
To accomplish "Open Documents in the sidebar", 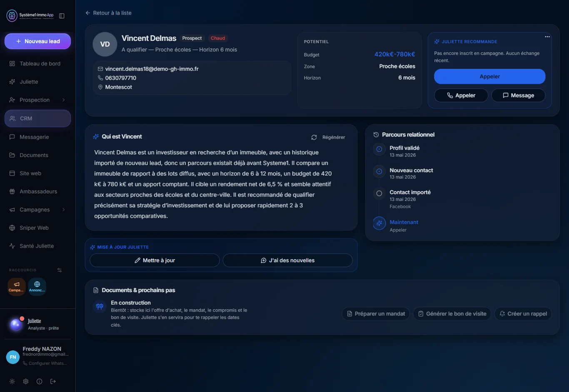I will tap(37, 155).
